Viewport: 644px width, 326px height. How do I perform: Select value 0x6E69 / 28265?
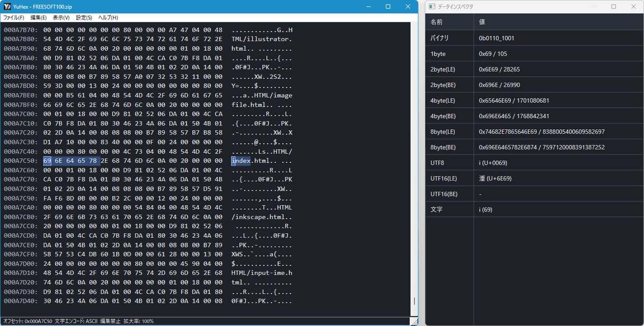tap(500, 70)
